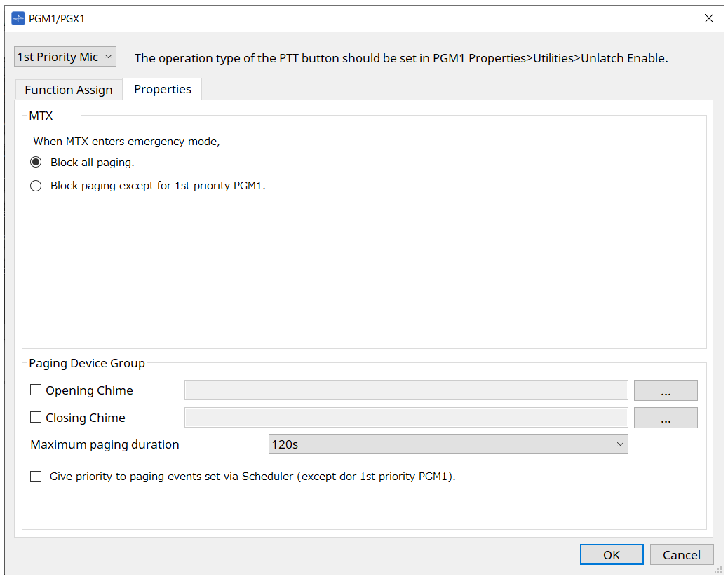The height and width of the screenshot is (581, 728).
Task: Switch to the Function Assign tab
Action: tap(69, 90)
